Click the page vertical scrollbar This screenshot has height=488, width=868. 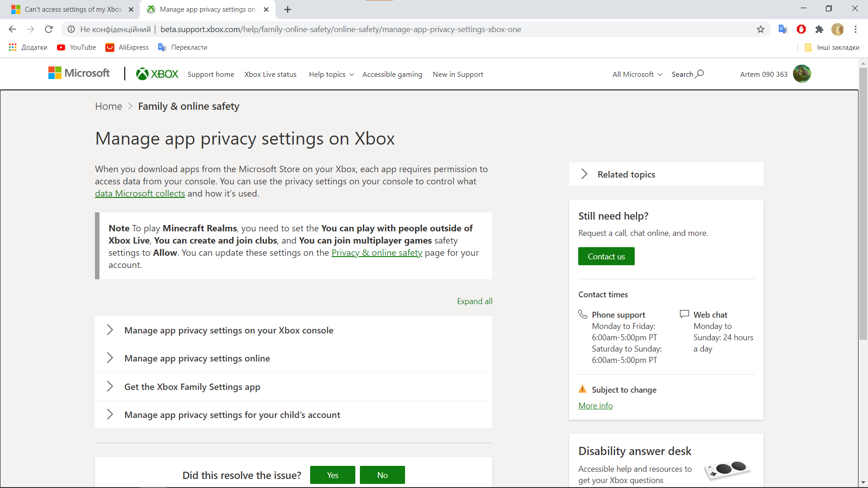[x=863, y=203]
